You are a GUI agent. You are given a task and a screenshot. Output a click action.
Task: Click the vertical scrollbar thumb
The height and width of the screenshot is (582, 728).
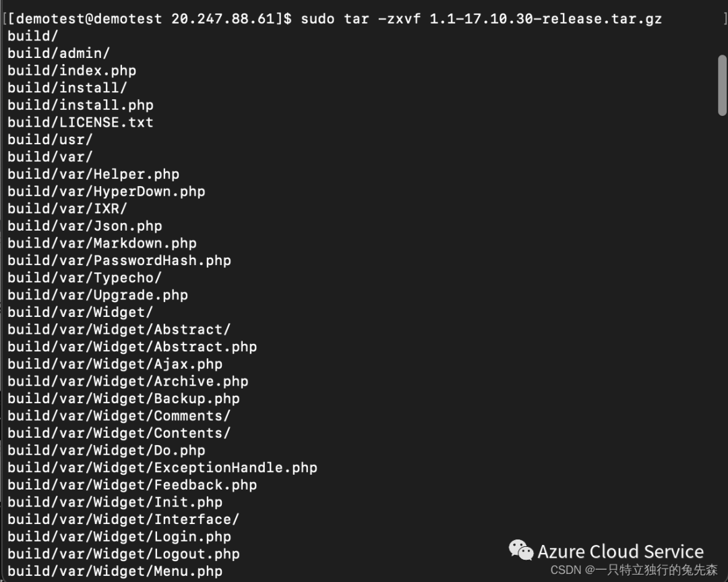722,85
